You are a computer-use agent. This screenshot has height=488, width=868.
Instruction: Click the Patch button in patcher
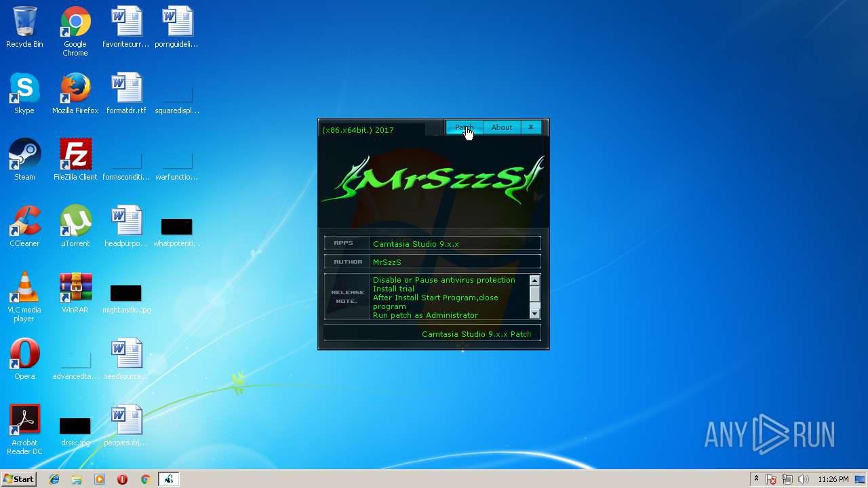pyautogui.click(x=465, y=127)
